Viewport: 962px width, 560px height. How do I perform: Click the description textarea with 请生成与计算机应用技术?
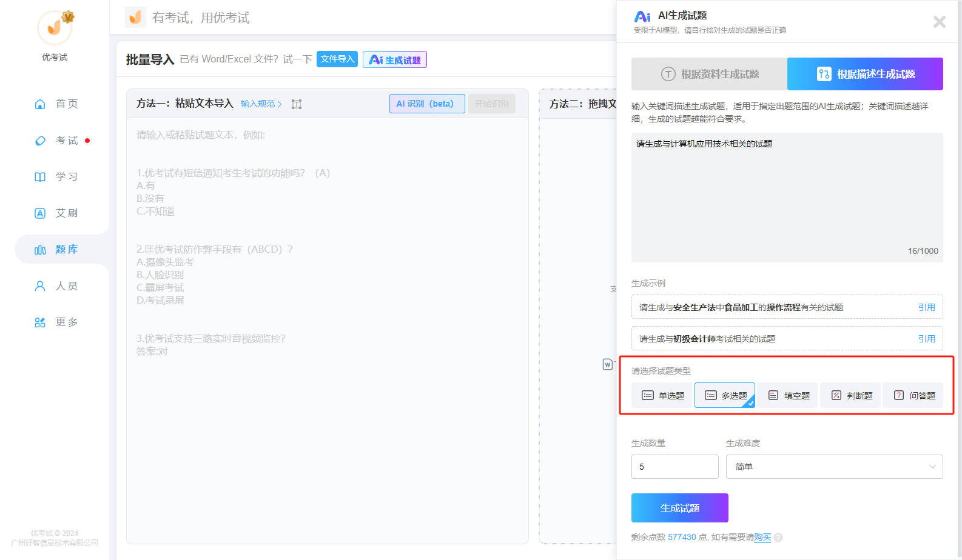click(787, 198)
